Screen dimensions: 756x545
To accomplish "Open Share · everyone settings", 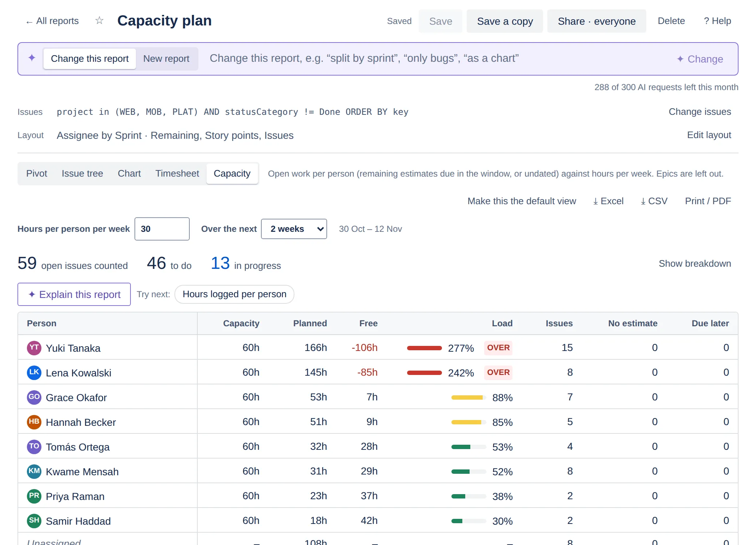I will (597, 21).
